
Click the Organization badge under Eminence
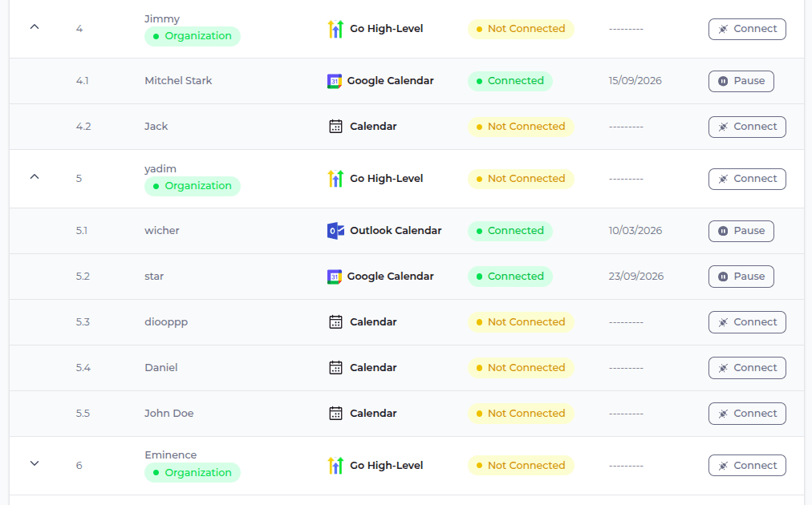click(193, 472)
